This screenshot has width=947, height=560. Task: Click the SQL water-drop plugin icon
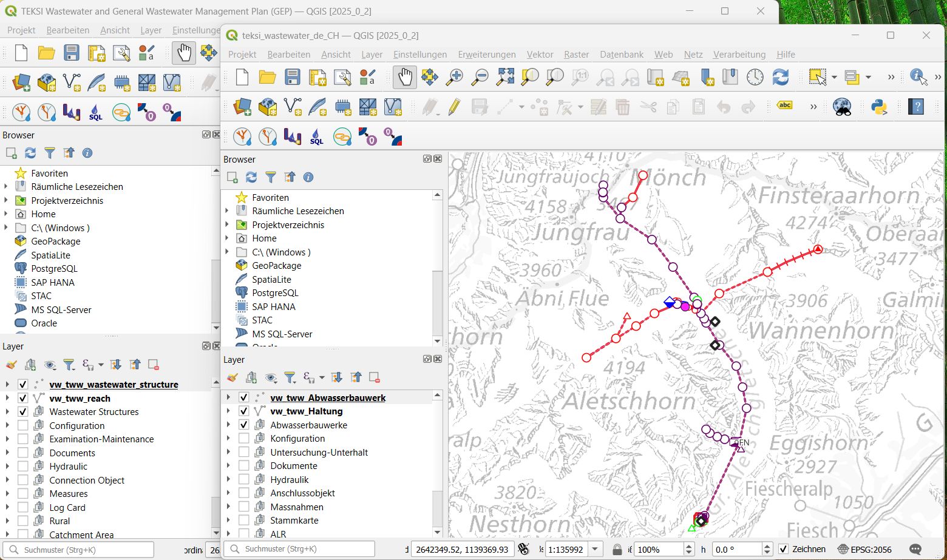point(317,137)
